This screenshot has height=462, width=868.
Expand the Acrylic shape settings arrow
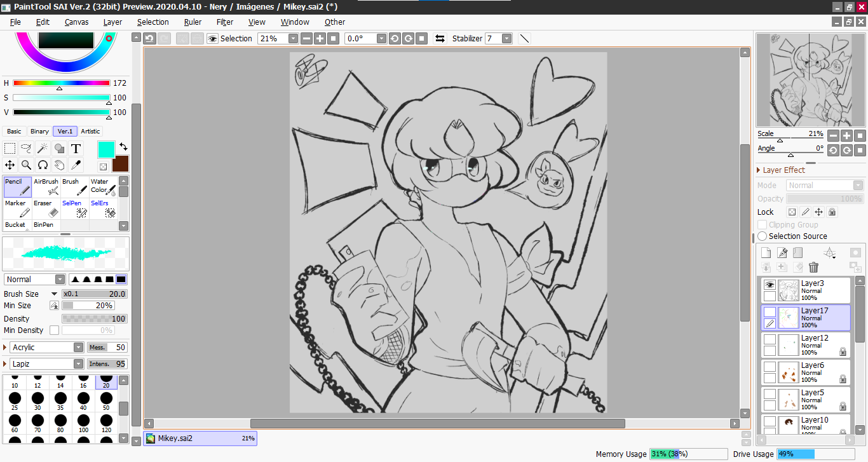coord(6,348)
